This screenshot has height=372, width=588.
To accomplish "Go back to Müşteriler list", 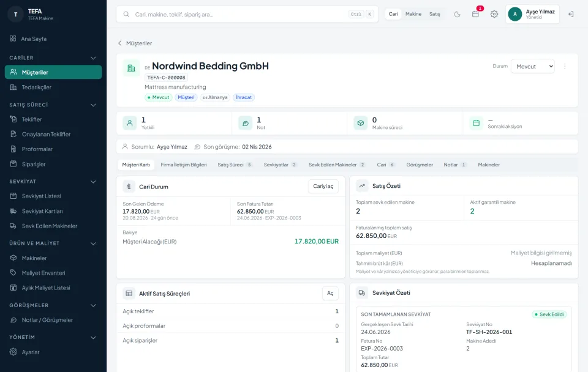I will [135, 43].
